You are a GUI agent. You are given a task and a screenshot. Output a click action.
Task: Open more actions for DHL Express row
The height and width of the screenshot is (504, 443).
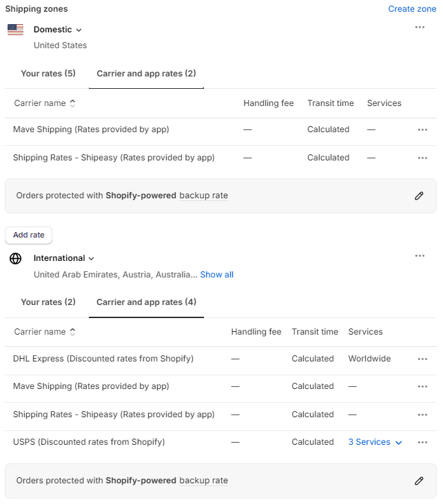422,359
